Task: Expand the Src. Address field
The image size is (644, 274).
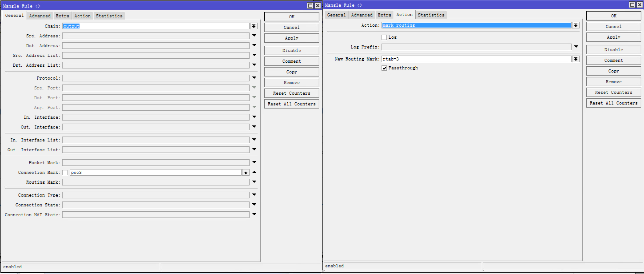Action: [x=254, y=36]
